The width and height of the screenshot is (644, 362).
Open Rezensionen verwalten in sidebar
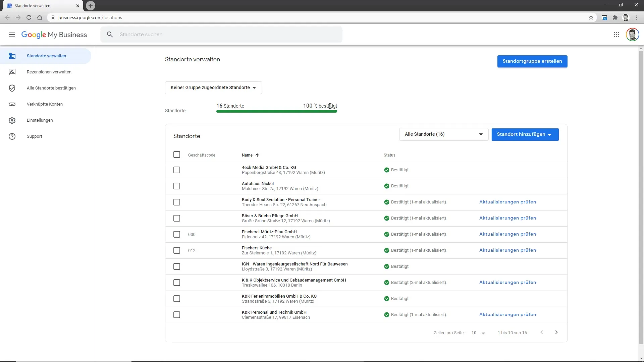[x=46, y=72]
